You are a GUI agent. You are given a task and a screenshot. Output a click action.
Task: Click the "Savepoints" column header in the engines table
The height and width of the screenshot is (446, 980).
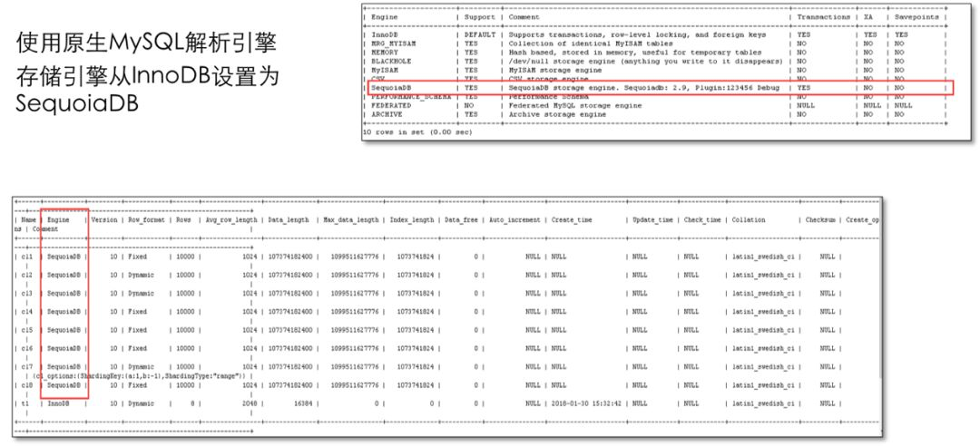tap(916, 17)
